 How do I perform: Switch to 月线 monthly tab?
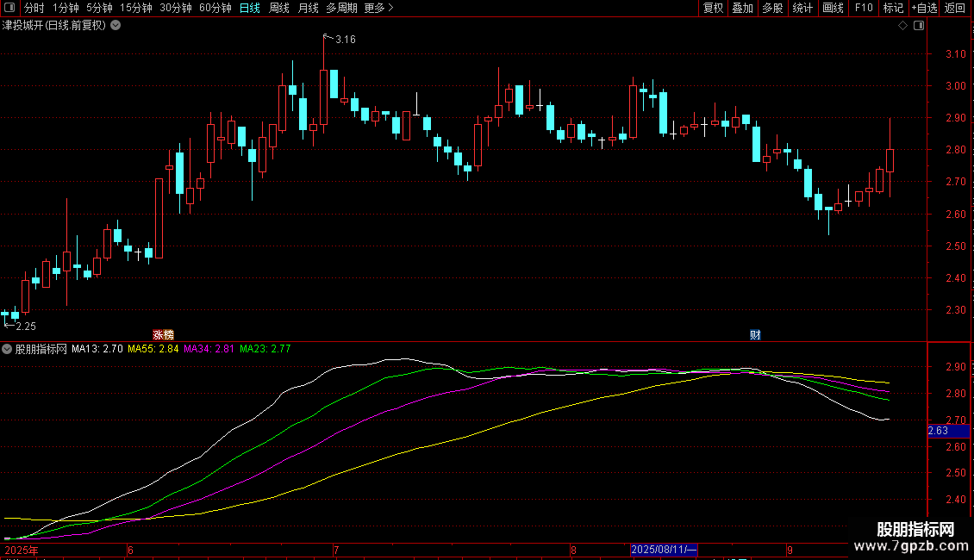[308, 8]
